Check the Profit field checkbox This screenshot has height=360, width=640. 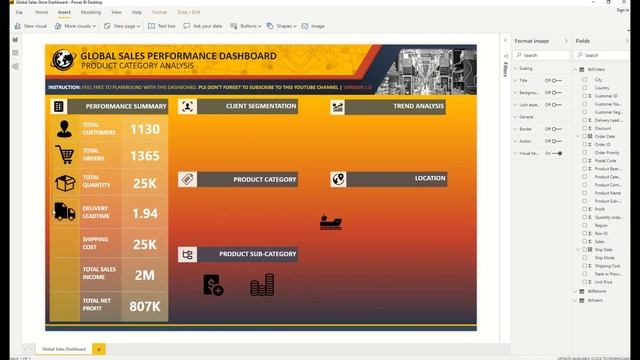[x=584, y=209]
